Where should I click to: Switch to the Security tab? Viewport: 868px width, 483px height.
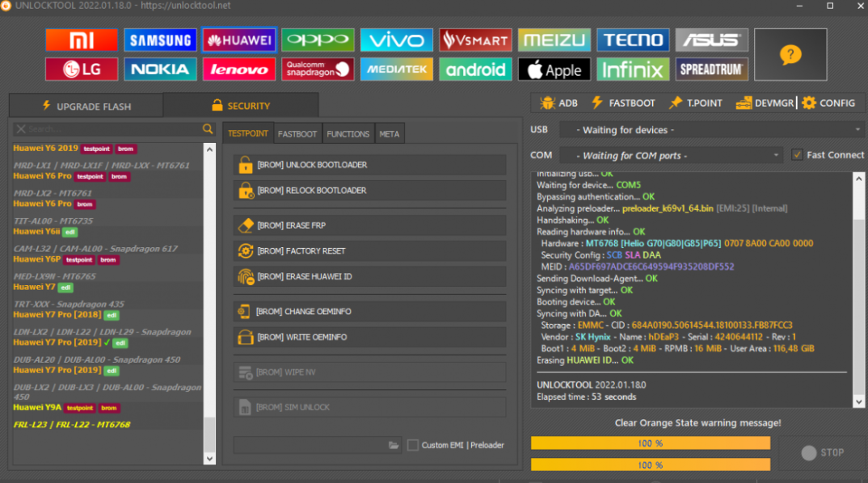(x=241, y=105)
